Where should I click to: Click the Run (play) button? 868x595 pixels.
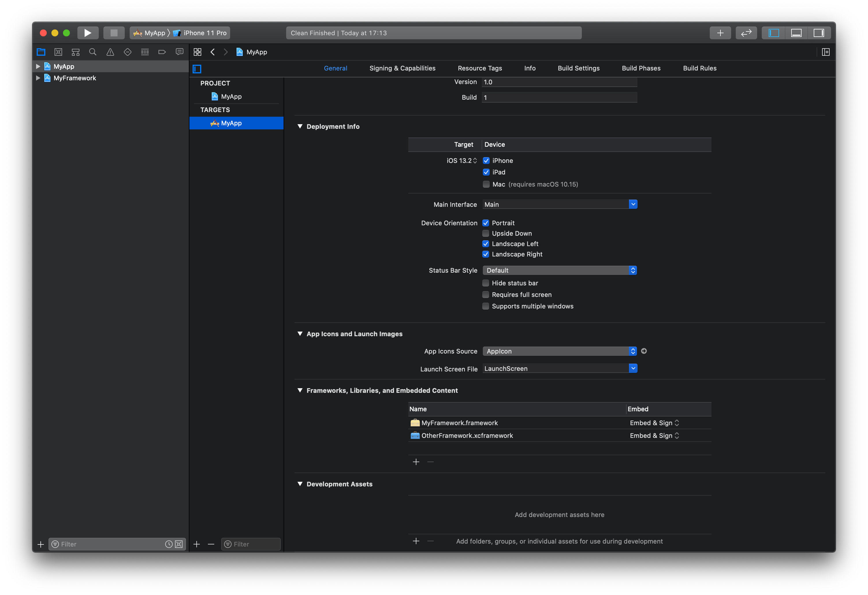tap(88, 33)
